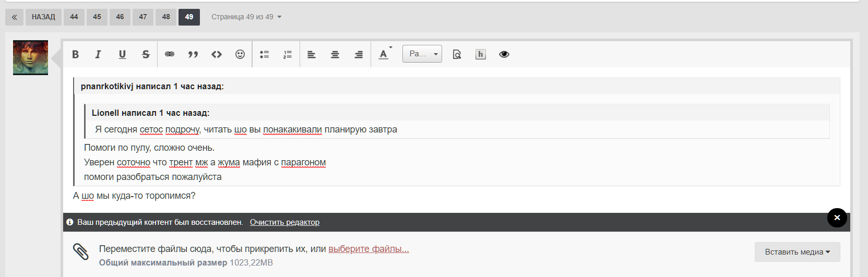This screenshot has height=277, width=868.
Task: Apply strikethrough formatting
Action: point(146,54)
